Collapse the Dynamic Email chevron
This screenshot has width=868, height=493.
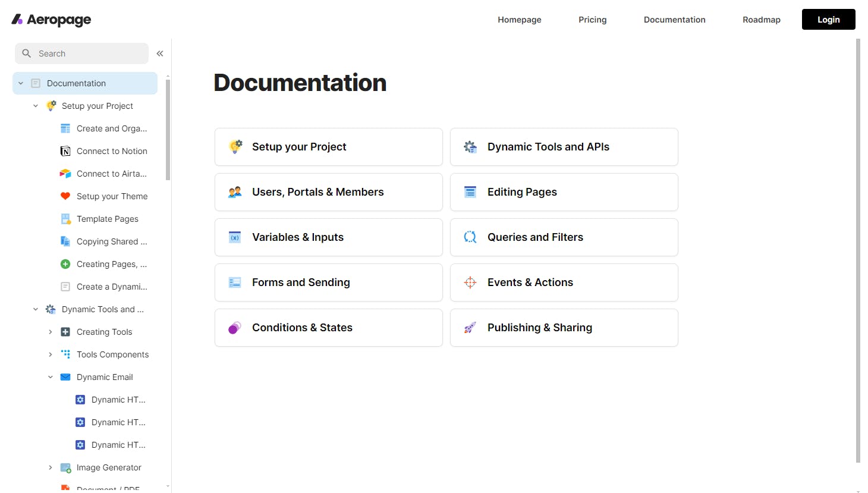pos(51,377)
